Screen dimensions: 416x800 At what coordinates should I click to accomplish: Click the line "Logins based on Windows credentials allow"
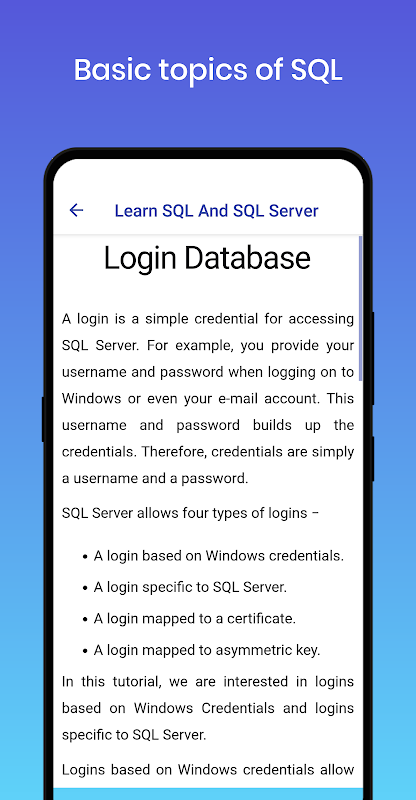coord(208,769)
